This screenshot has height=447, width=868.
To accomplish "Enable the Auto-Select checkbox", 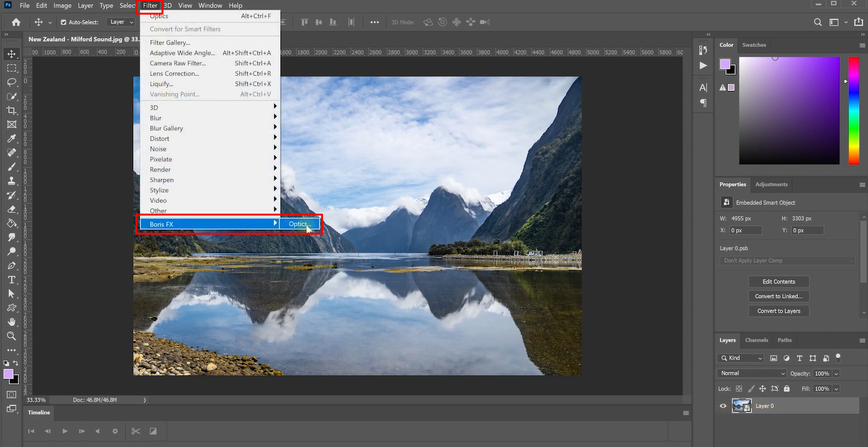I will 65,22.
